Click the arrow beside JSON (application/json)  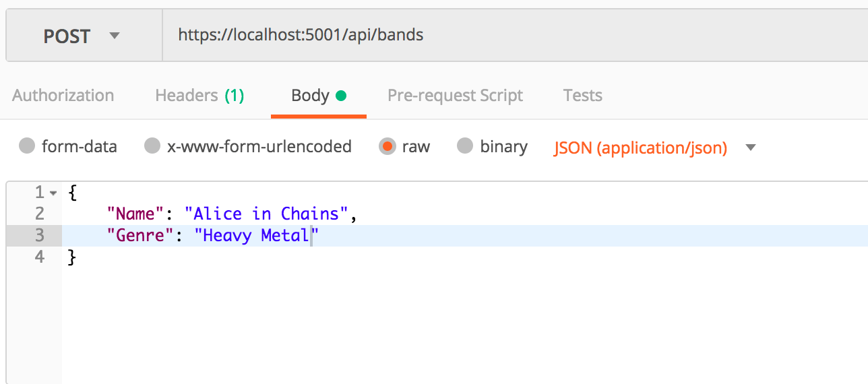pos(751,148)
